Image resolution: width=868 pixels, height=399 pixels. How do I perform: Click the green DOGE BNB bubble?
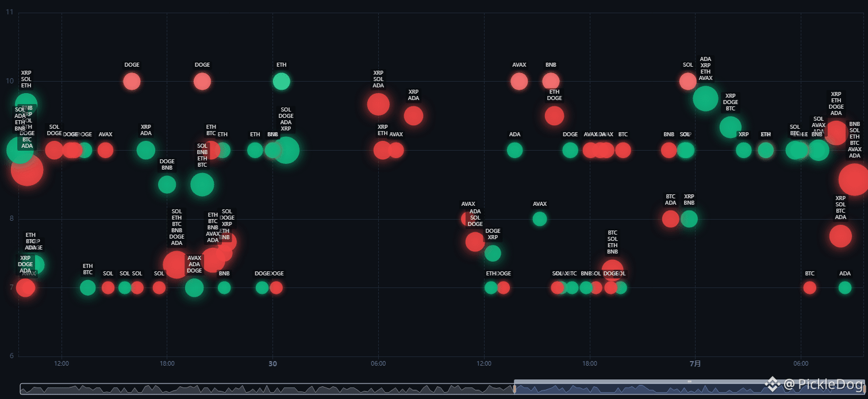click(x=167, y=185)
